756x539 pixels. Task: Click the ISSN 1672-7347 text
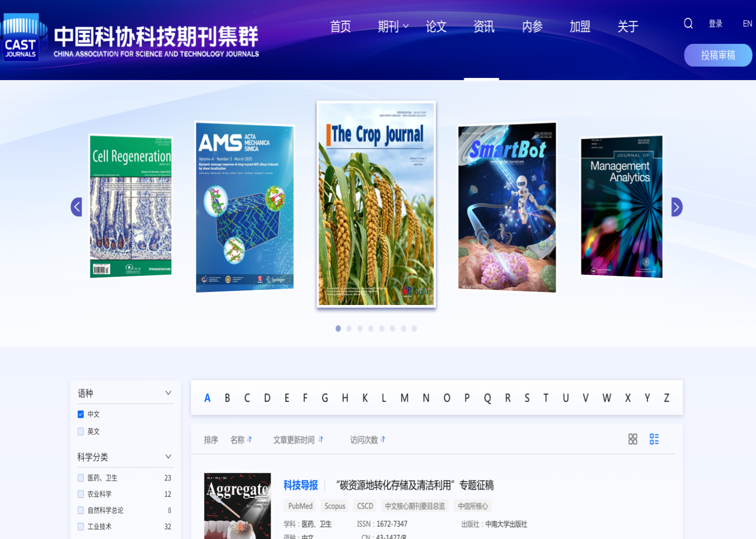point(382,524)
